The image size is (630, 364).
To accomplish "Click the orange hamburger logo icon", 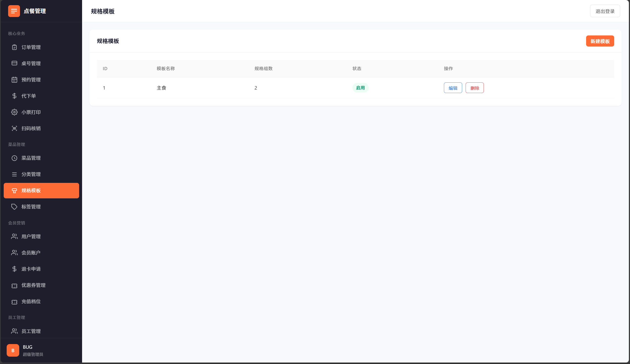I will point(14,11).
